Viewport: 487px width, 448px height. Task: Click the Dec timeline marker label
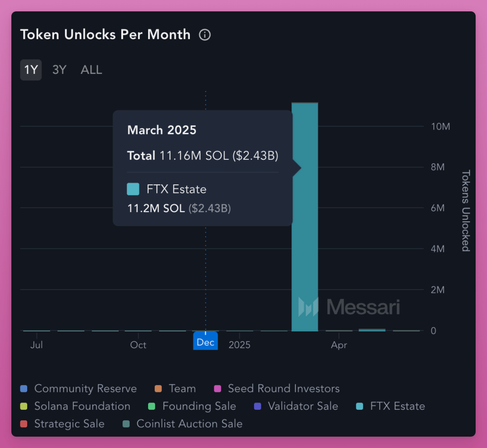point(205,341)
